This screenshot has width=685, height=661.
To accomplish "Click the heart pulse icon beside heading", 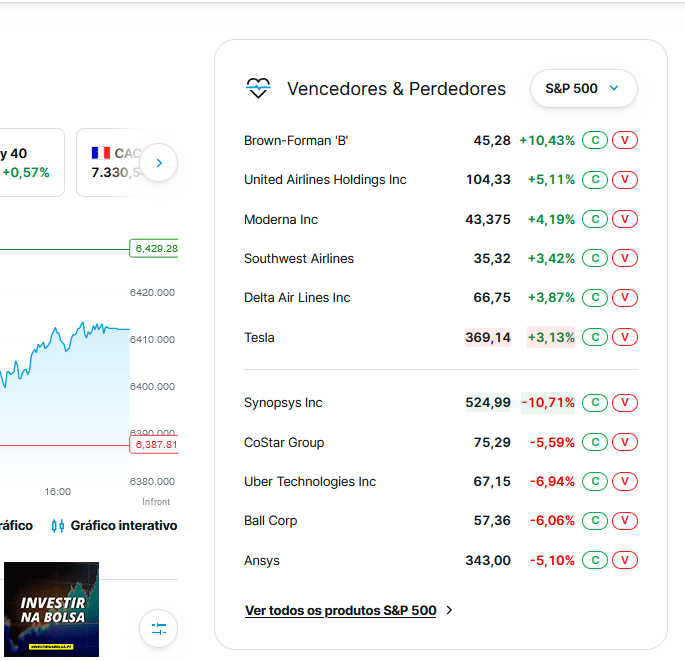I will [258, 88].
